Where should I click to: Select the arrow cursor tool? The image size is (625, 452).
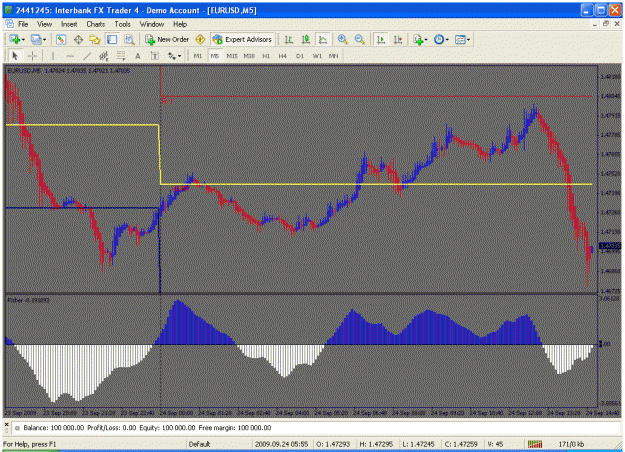coord(15,56)
